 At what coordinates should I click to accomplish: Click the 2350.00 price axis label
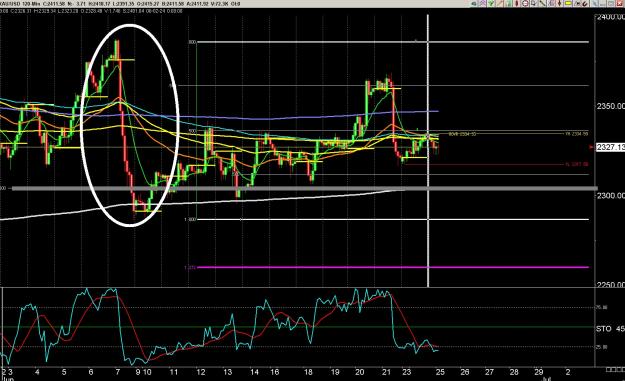[610, 106]
